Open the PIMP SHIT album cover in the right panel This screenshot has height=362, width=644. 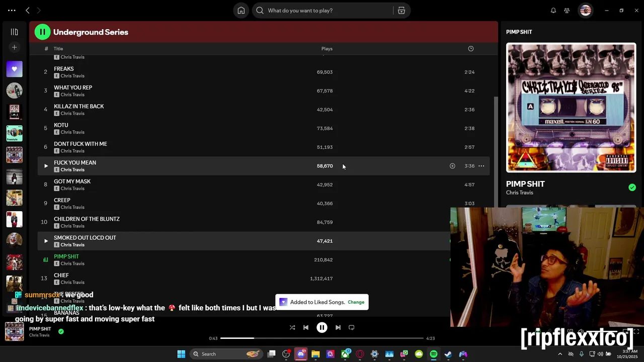[x=571, y=108]
